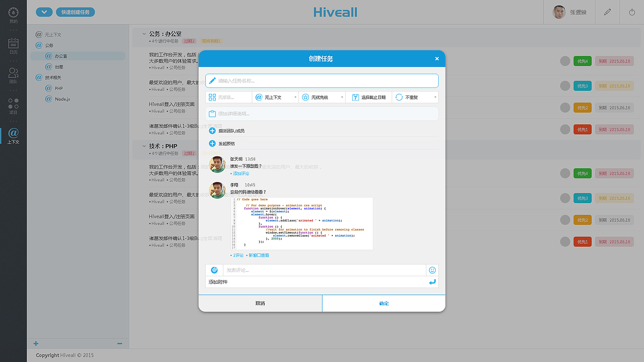644x362 pixels.
Task: Select 出差 in the context tree
Action: (54, 67)
